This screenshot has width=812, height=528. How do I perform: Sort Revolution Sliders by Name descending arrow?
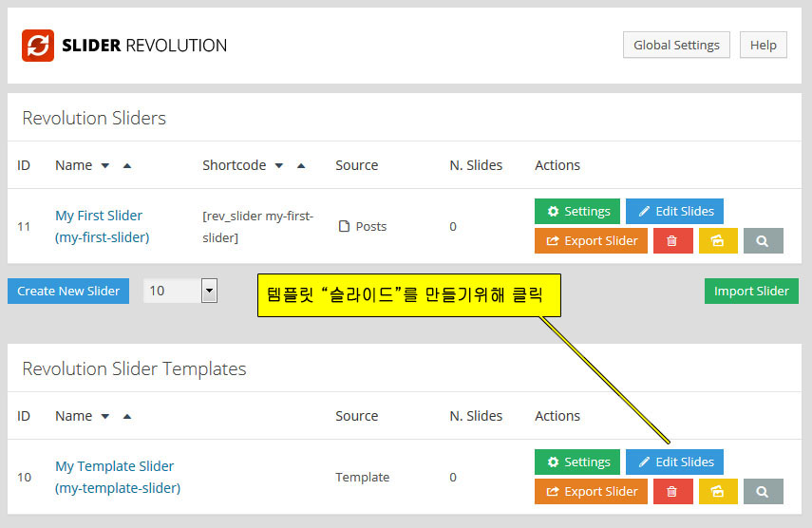105,165
